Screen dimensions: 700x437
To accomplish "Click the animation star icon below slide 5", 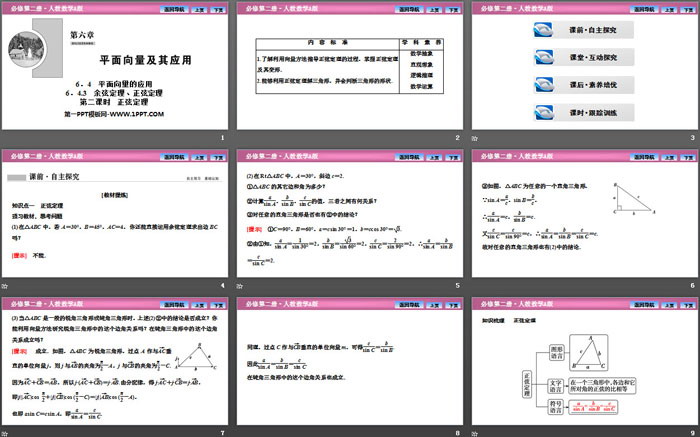I will pyautogui.click(x=239, y=286).
